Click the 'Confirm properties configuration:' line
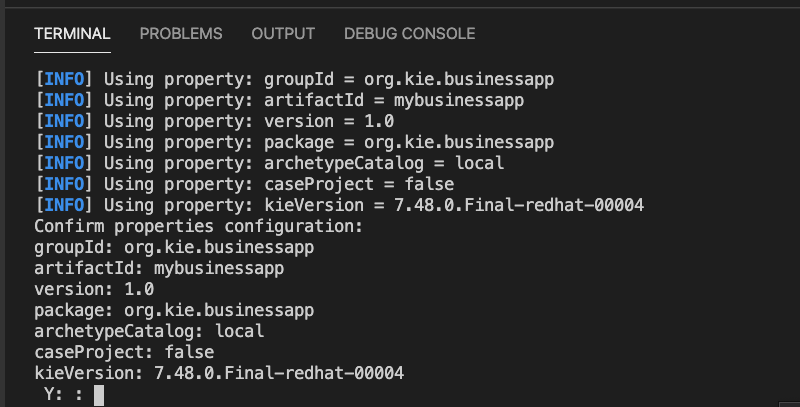This screenshot has height=407, width=800. (198, 226)
